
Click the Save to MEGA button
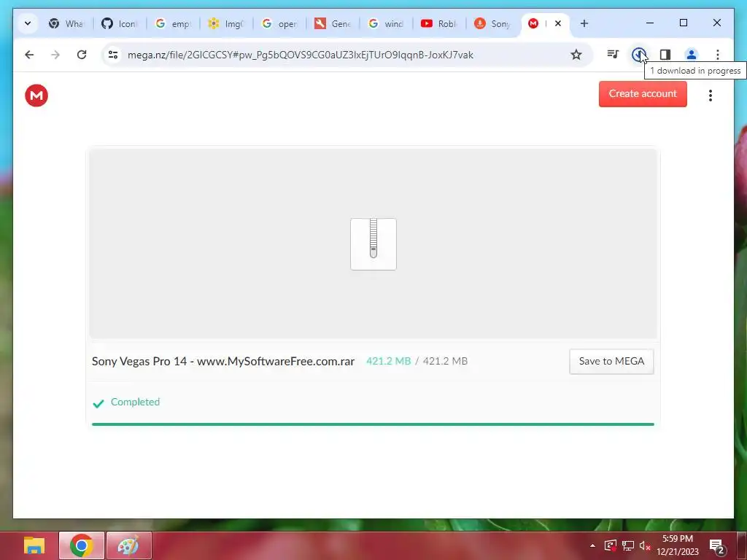[611, 362]
